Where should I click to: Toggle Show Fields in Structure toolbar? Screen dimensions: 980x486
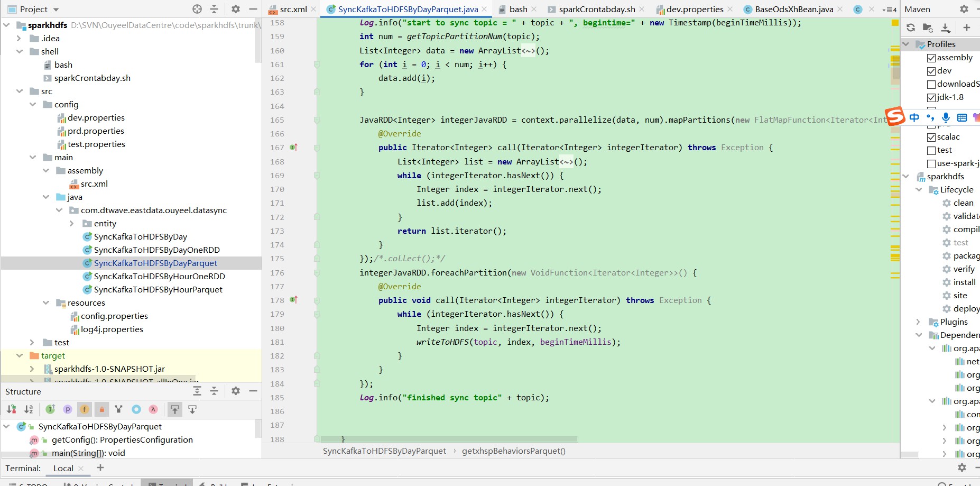pos(85,409)
